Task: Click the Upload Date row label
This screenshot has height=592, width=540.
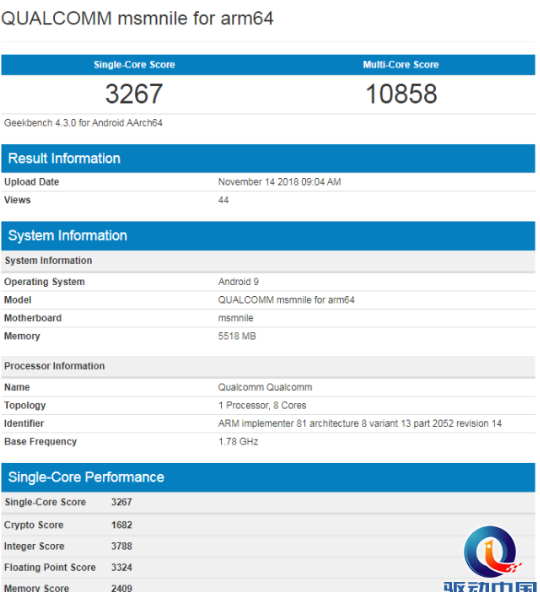Action: pyautogui.click(x=31, y=182)
